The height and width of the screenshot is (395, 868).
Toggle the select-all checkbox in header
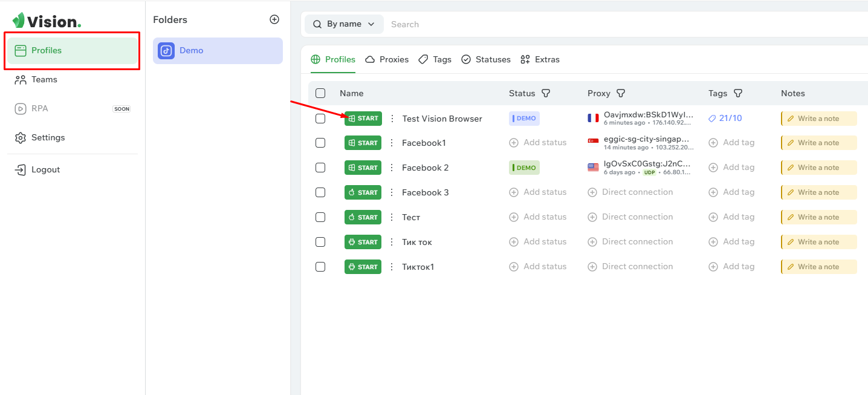pyautogui.click(x=320, y=93)
